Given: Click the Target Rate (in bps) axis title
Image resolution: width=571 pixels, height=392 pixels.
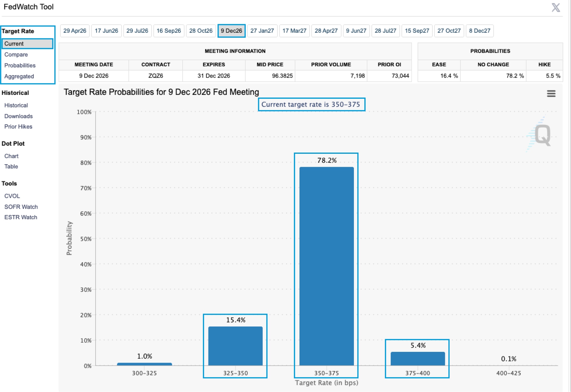Looking at the screenshot, I should click(x=327, y=383).
